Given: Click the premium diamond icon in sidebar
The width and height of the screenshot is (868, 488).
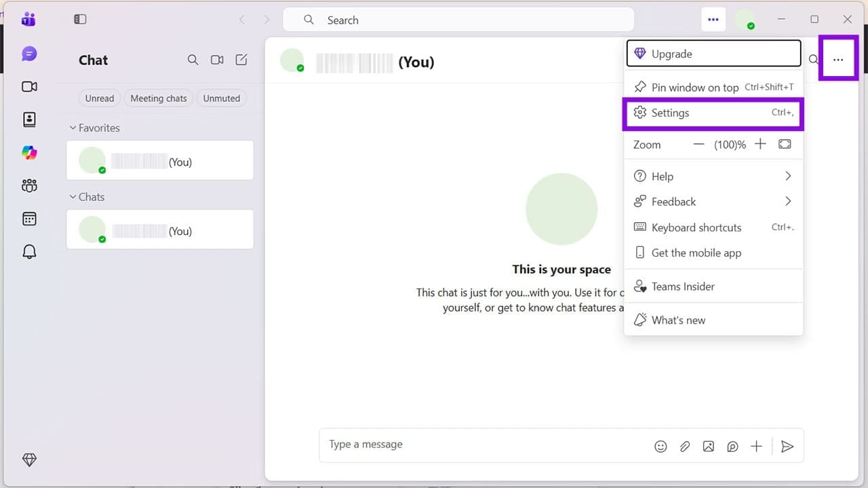Looking at the screenshot, I should click(x=29, y=459).
